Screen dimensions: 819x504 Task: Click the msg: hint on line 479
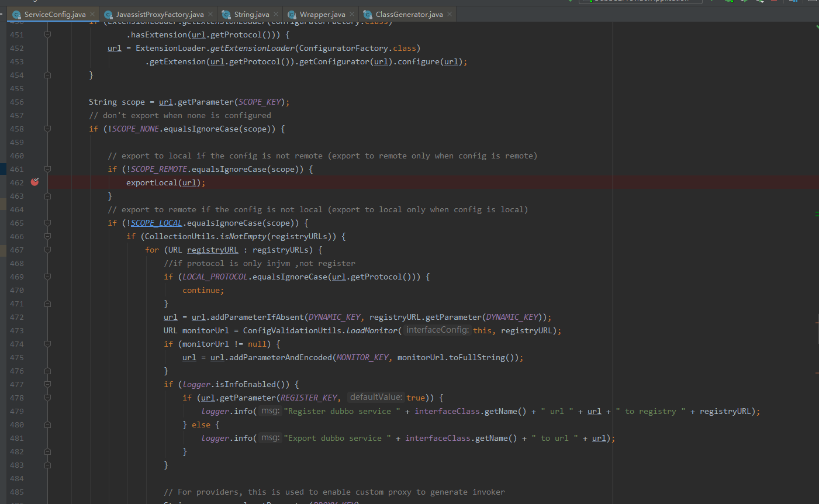point(270,410)
